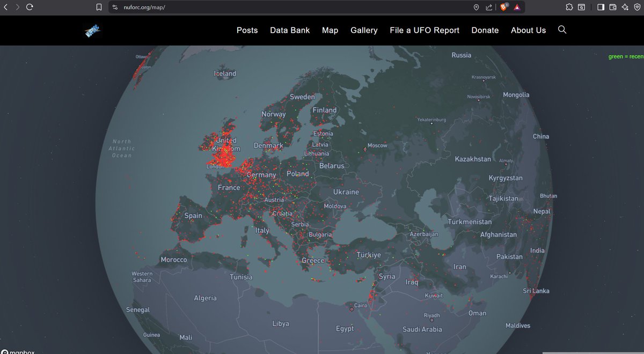Click the Mongolia label on the map

click(516, 95)
